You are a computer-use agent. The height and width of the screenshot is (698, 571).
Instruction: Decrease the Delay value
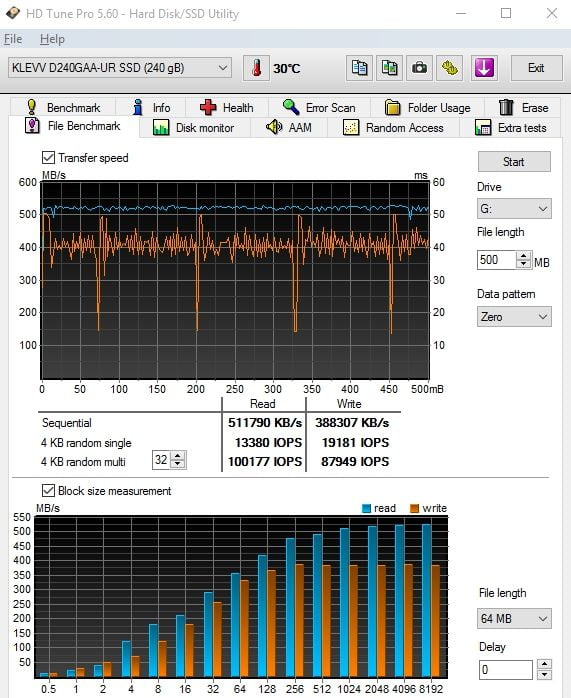tap(544, 675)
